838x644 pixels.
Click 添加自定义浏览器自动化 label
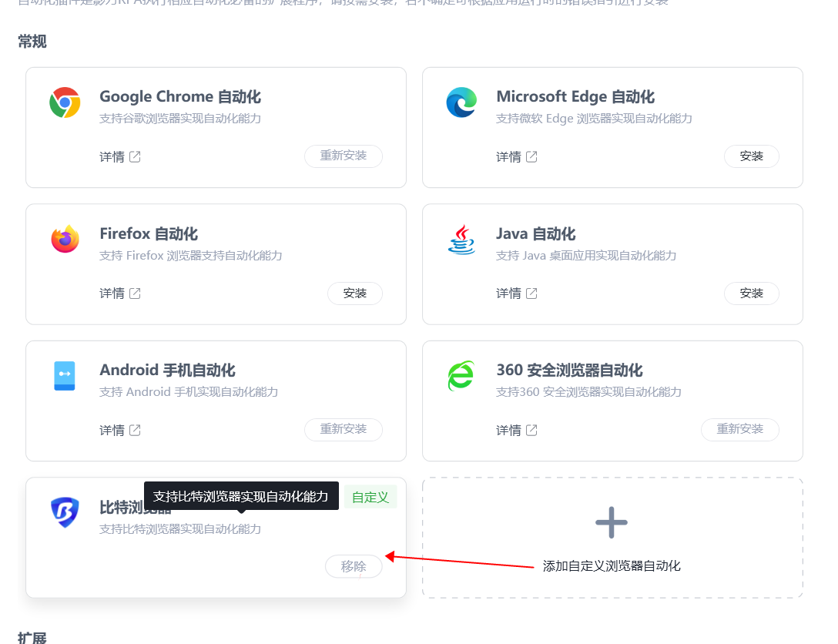pos(612,566)
